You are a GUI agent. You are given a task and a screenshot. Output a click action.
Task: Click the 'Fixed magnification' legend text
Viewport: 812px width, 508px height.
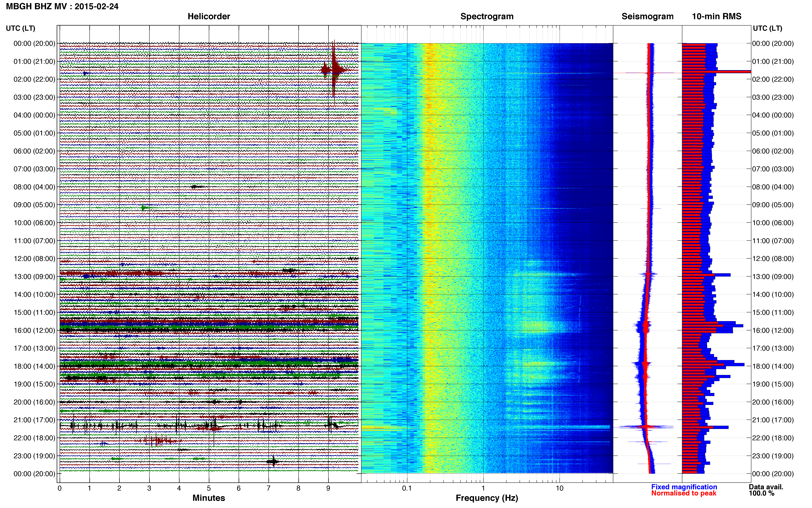(x=684, y=487)
